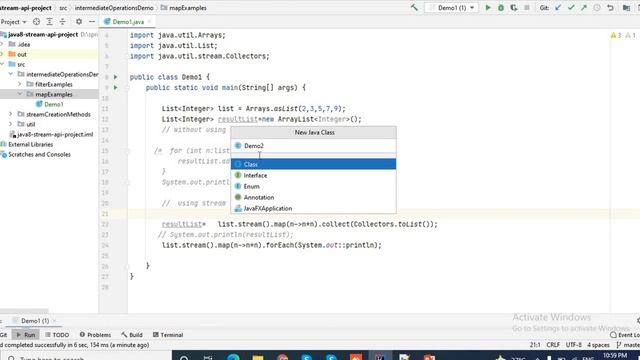The width and height of the screenshot is (640, 360).
Task: Open File Explorer from taskbar
Action: pyautogui.click(x=258, y=357)
